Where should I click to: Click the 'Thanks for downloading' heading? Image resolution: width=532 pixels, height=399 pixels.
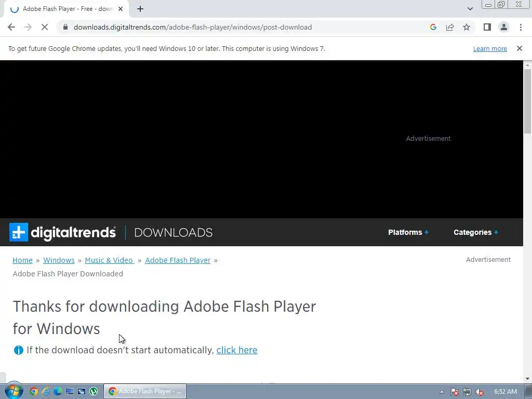164,317
